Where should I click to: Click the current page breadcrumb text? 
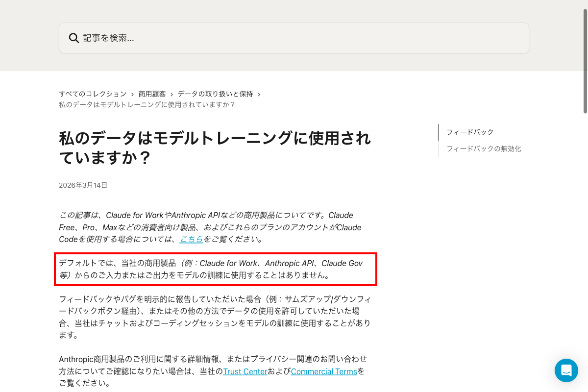[147, 105]
